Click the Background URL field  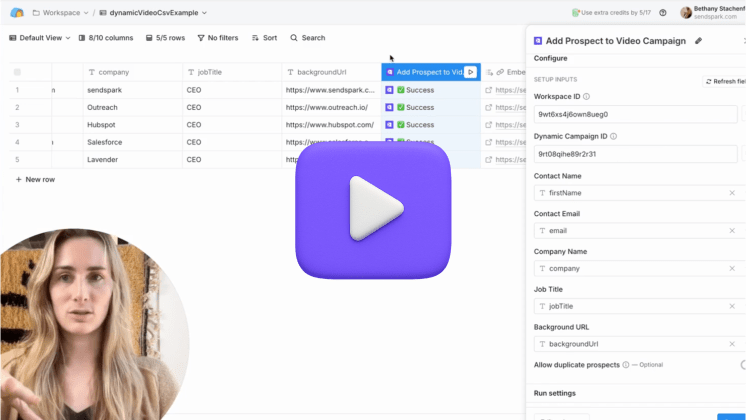[x=638, y=344]
